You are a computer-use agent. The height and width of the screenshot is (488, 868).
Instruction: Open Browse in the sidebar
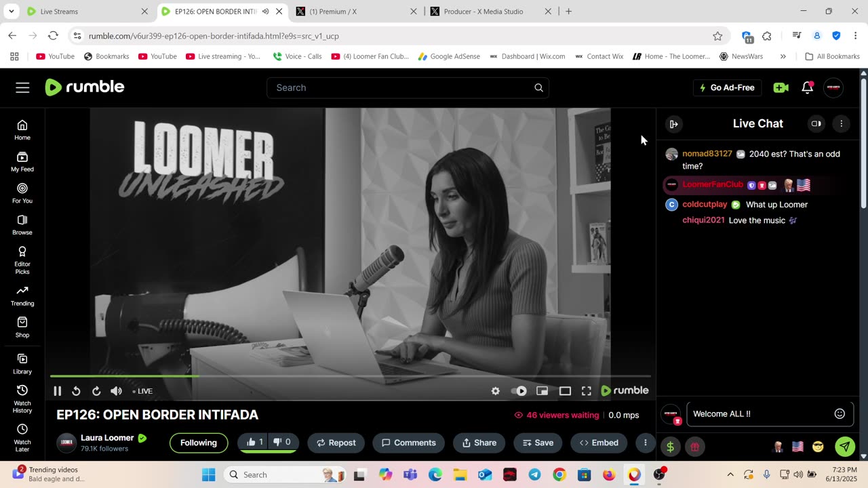tap(22, 225)
